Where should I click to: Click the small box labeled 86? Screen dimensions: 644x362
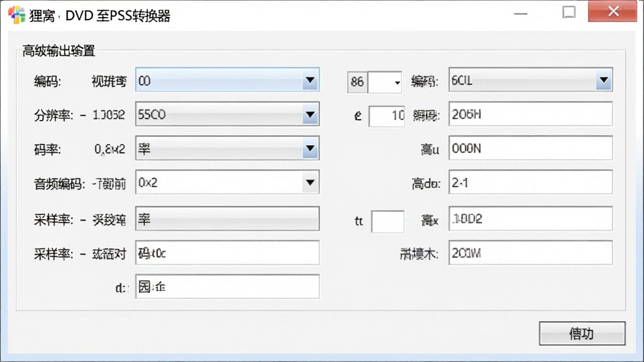pos(357,82)
